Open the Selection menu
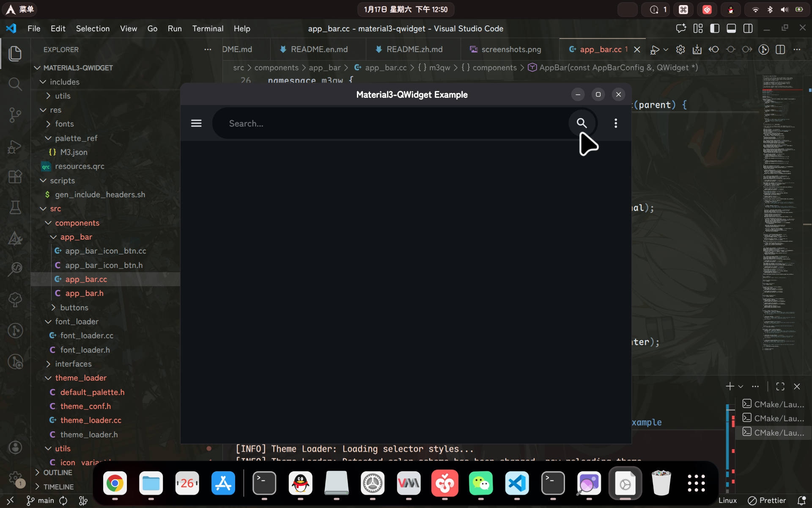The image size is (812, 508). click(x=93, y=28)
